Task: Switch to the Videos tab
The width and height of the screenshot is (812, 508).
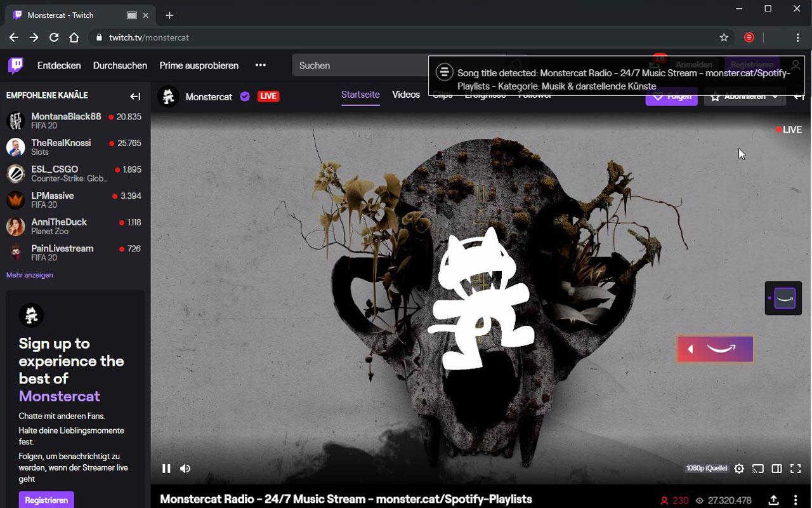Action: pos(406,94)
